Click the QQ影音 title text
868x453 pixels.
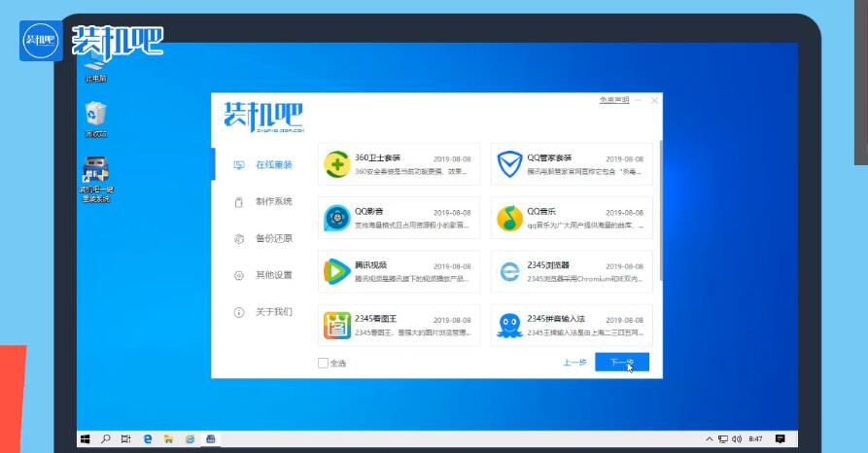pos(369,212)
